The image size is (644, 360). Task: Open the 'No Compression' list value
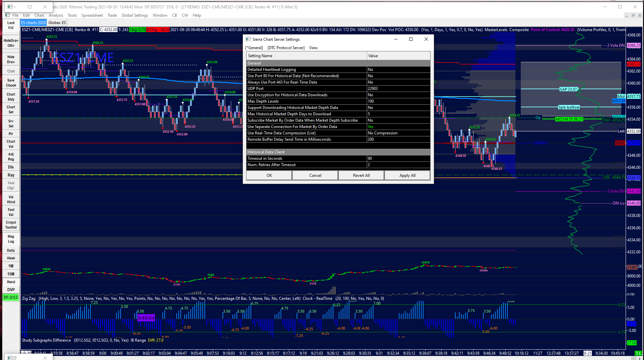click(398, 133)
